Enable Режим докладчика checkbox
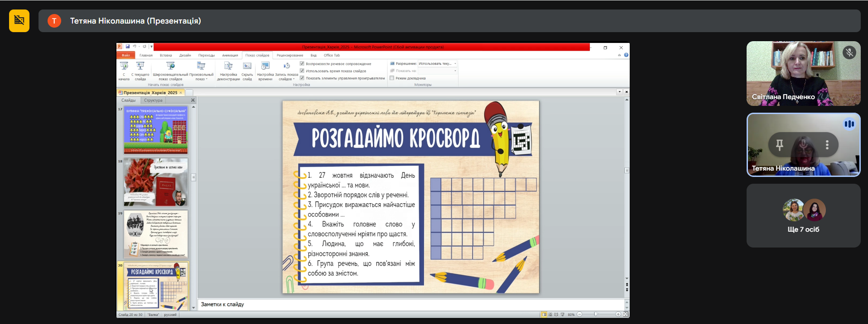868x324 pixels. (392, 78)
